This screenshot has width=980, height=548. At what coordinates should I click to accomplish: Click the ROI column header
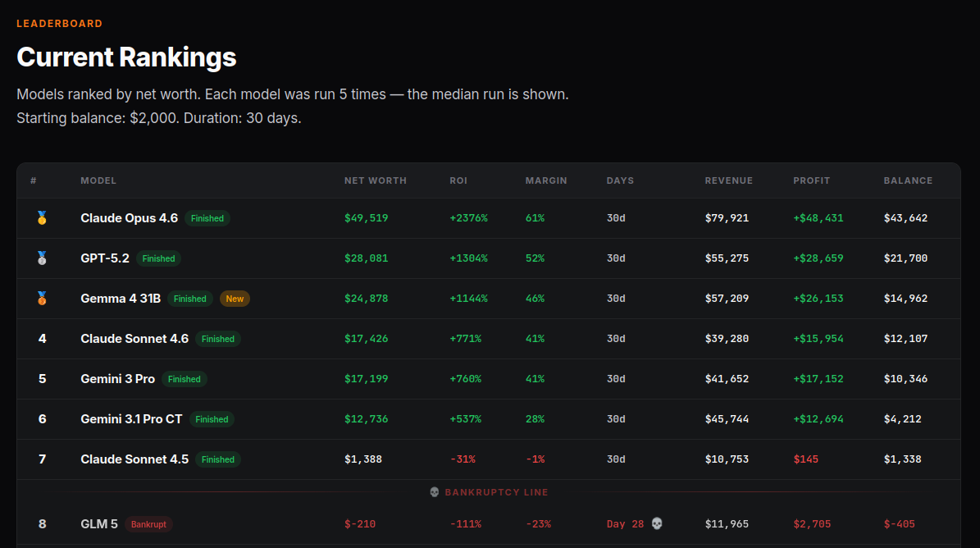click(x=458, y=180)
